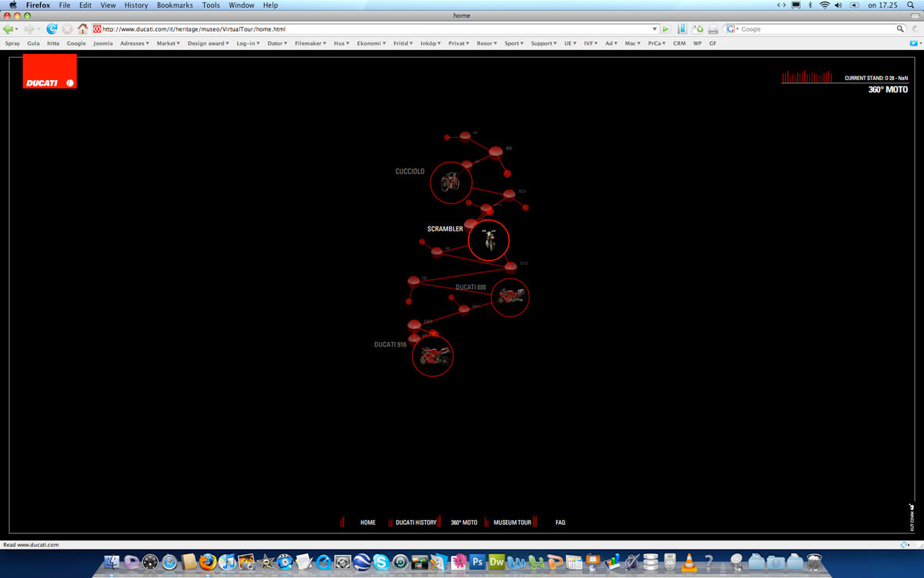Launch VLC cone icon in the Dock
Viewport: 924px width, 578px height.
coord(689,562)
